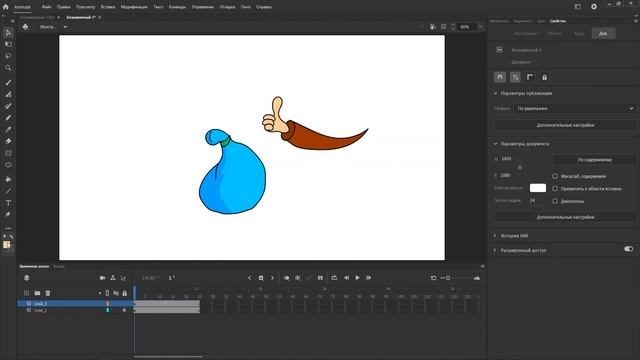Switch to the Свойства panel tab
The width and height of the screenshot is (640, 360).
[558, 21]
